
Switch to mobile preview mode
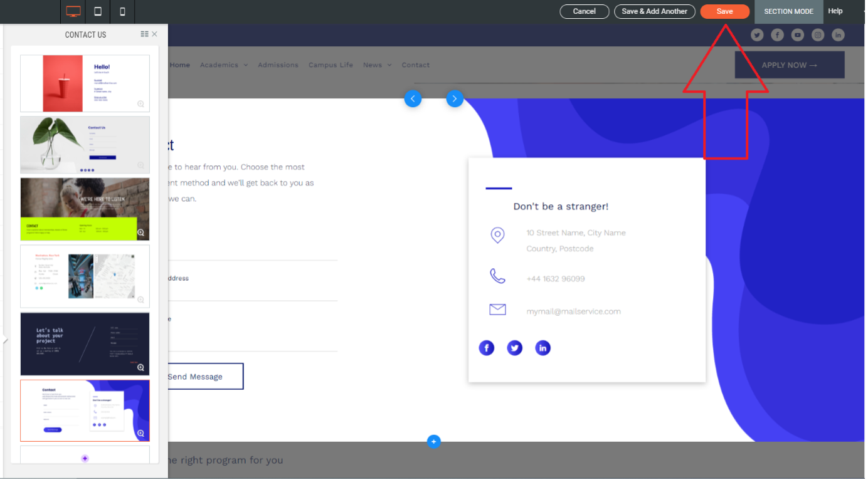pyautogui.click(x=122, y=11)
